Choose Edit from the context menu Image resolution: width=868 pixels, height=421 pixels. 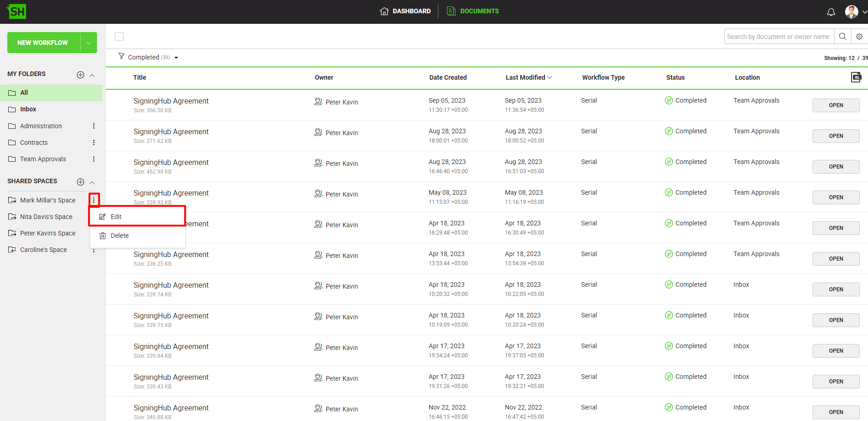[x=116, y=217]
